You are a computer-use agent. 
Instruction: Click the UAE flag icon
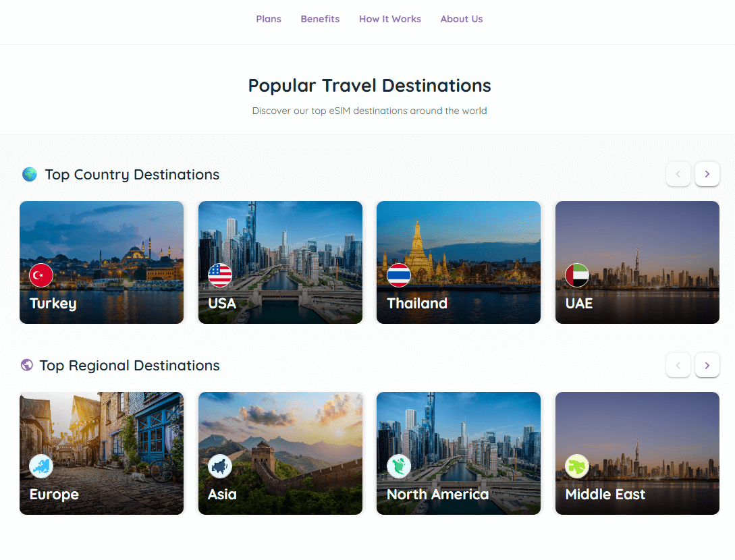tap(577, 275)
